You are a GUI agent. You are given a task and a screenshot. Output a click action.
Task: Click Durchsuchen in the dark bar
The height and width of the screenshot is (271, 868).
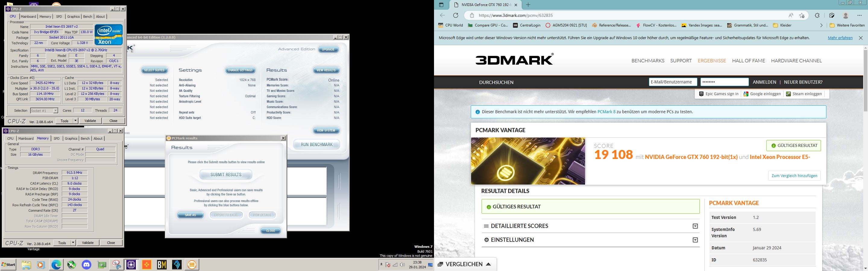(496, 83)
